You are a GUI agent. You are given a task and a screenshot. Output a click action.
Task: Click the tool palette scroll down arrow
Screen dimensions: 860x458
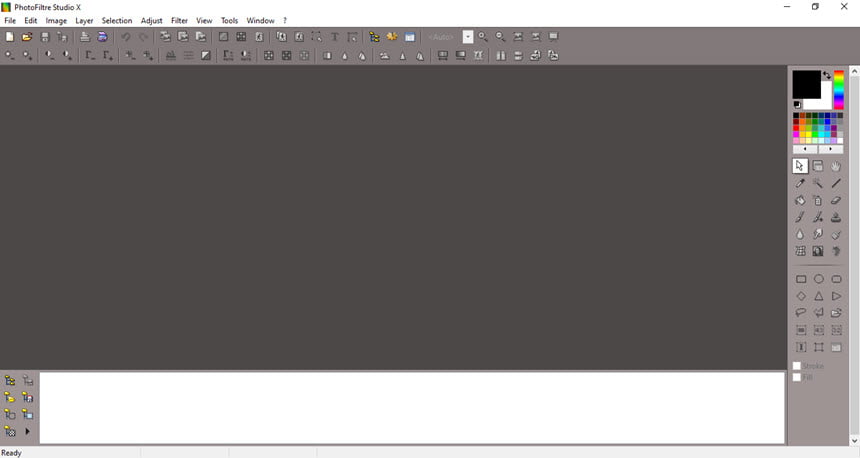coord(855,440)
